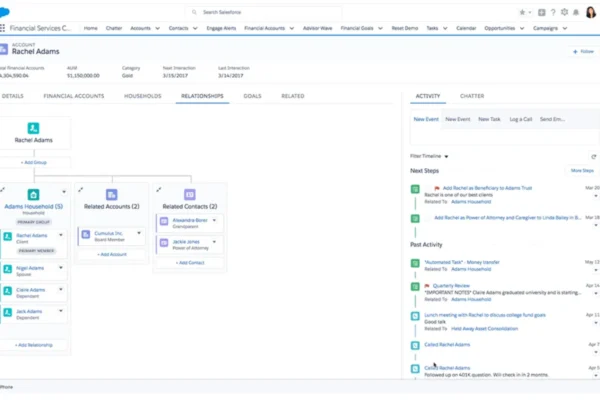
Task: Open the Filter Timeline dropdown
Action: coord(429,156)
